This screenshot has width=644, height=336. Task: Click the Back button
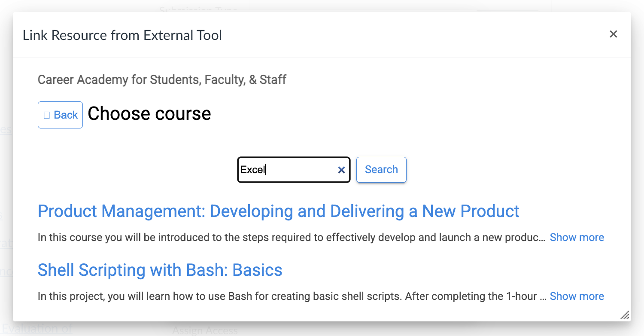pyautogui.click(x=60, y=115)
